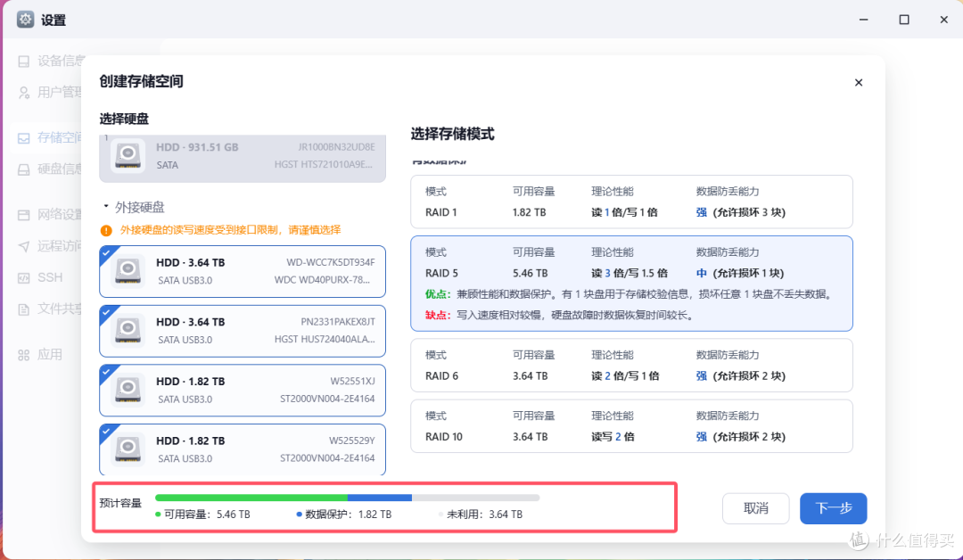The width and height of the screenshot is (963, 560).
Task: Click the gray unused capacity bar segment
Action: pos(476,498)
